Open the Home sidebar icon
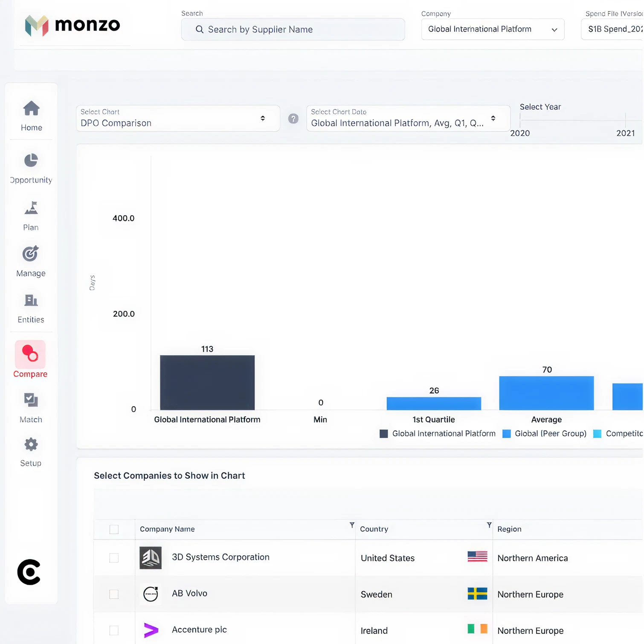Image resolution: width=644 pixels, height=644 pixels. (x=31, y=108)
